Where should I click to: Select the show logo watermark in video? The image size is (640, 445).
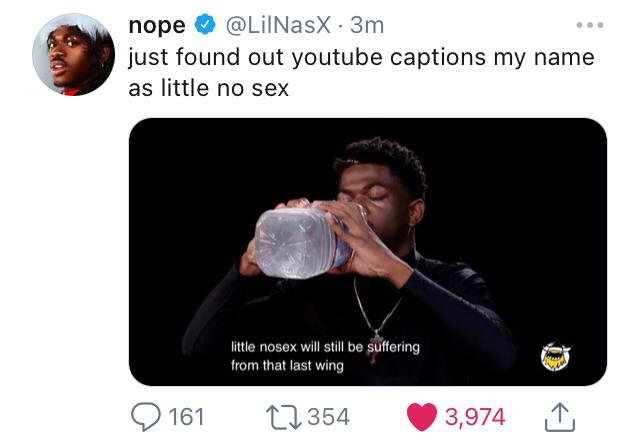coord(556,354)
